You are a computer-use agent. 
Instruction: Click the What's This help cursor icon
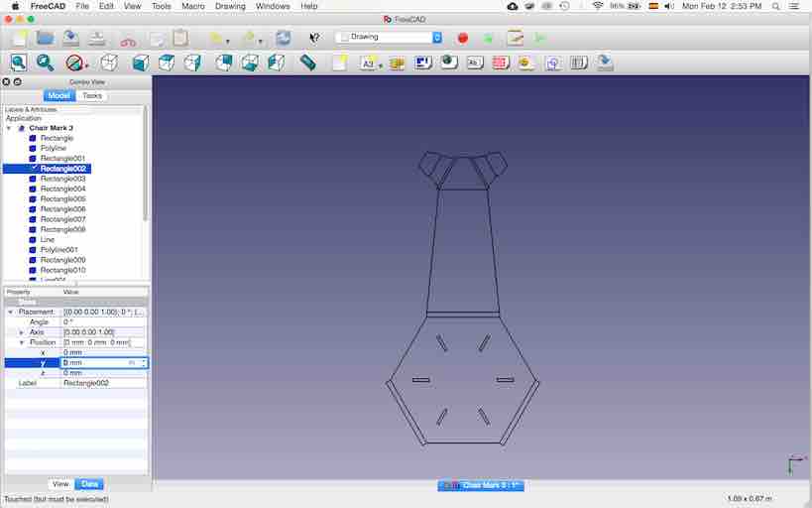coord(314,38)
